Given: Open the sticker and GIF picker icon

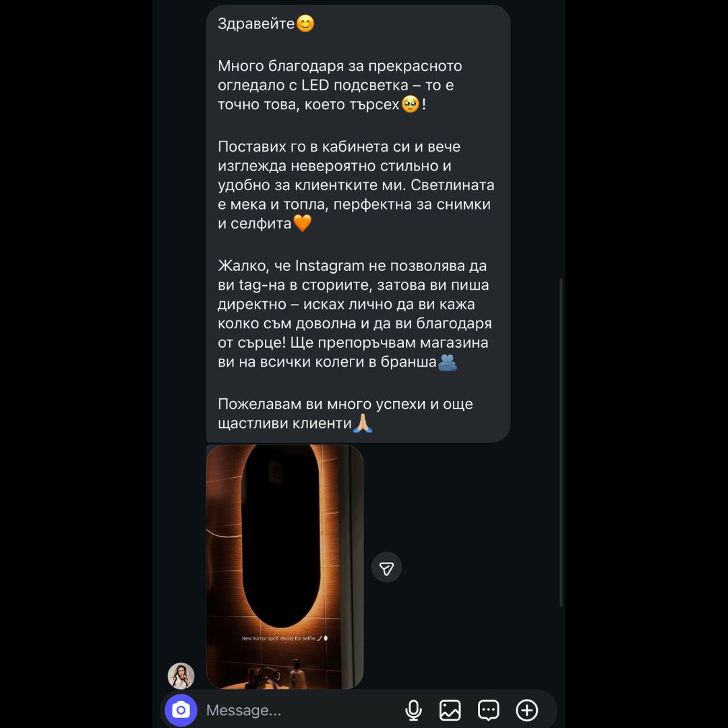Looking at the screenshot, I should click(x=488, y=710).
